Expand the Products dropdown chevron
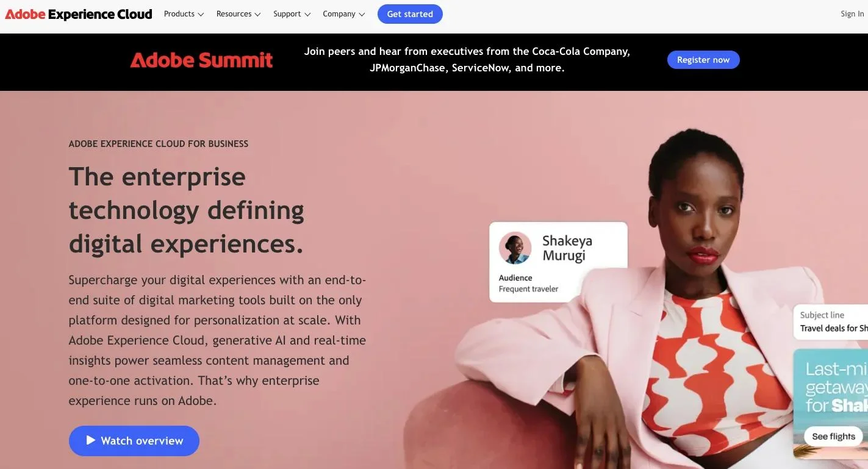Screen dimensions: 868x469 click(201, 15)
